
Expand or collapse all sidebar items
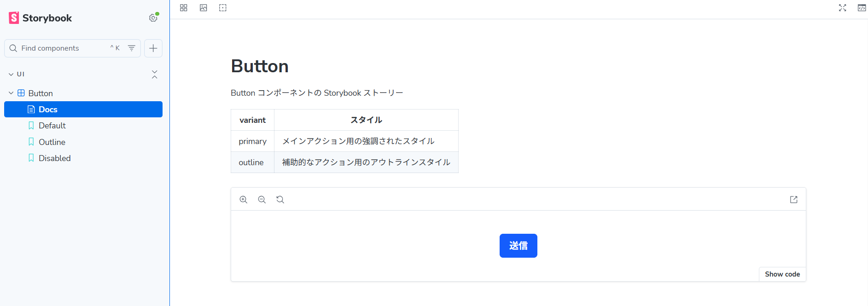155,74
